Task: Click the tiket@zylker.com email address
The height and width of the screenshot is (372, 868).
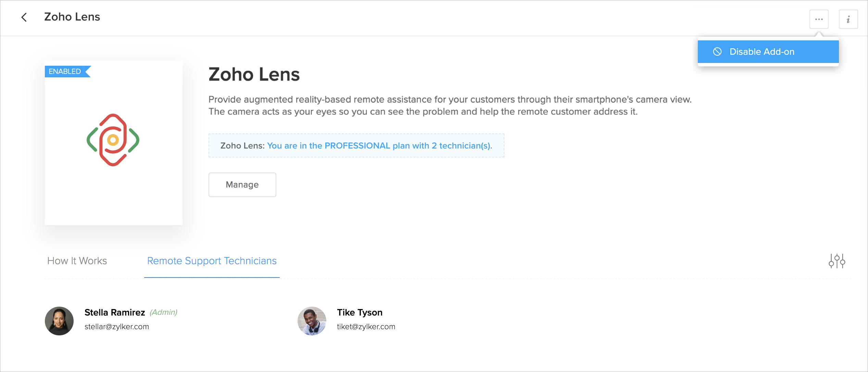Action: pos(366,327)
